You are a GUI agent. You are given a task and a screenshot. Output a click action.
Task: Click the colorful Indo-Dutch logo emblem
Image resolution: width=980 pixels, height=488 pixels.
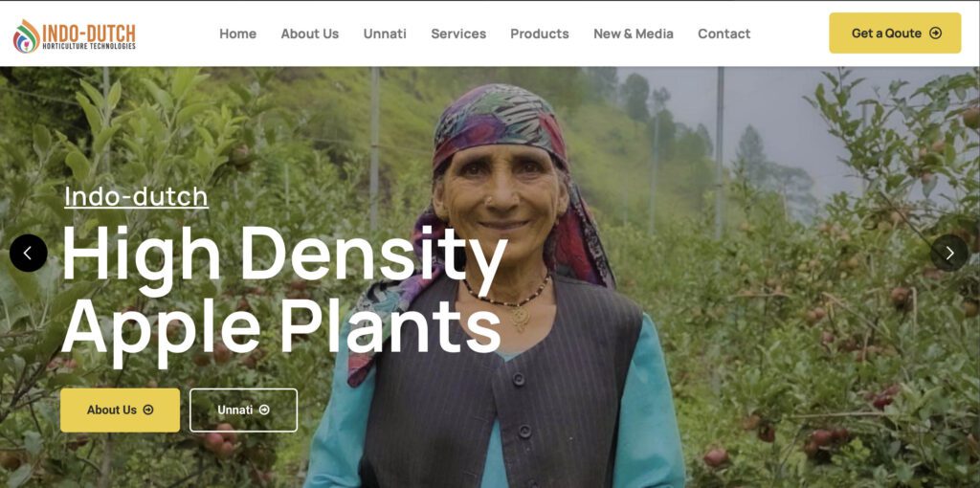tap(26, 35)
